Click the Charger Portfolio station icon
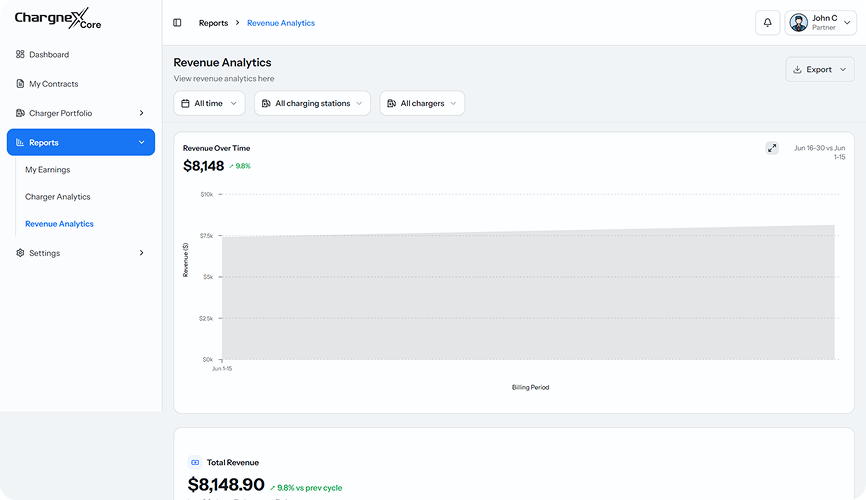The height and width of the screenshot is (500, 866). [20, 113]
